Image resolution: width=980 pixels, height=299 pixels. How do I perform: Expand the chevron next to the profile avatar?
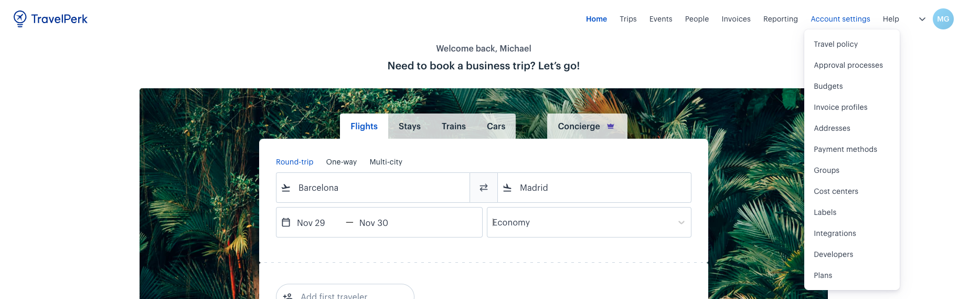coord(922,19)
